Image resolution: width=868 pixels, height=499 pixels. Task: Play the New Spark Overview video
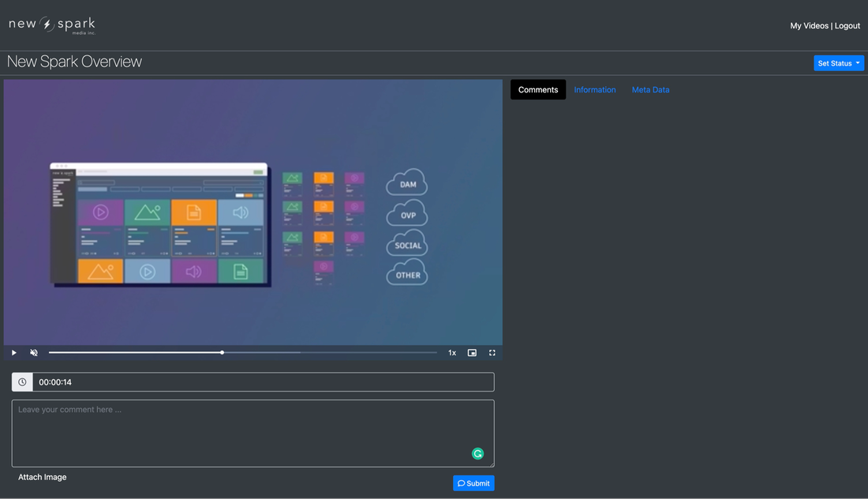tap(14, 353)
